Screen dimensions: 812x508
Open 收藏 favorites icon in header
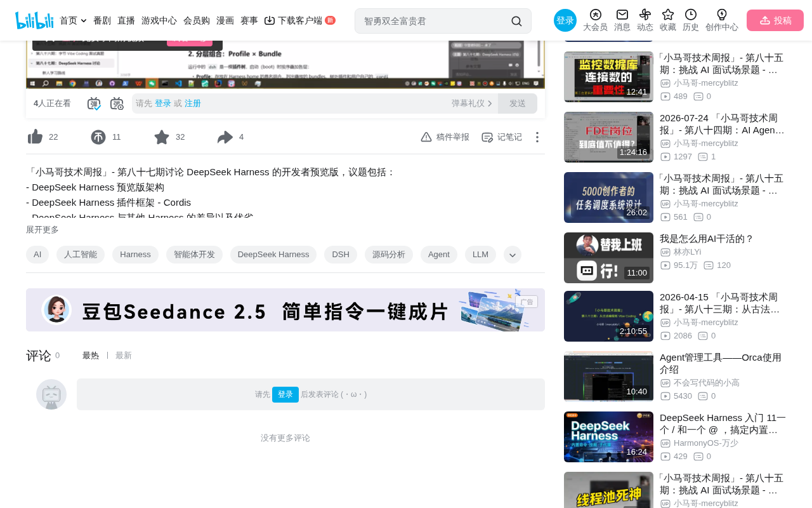(668, 15)
